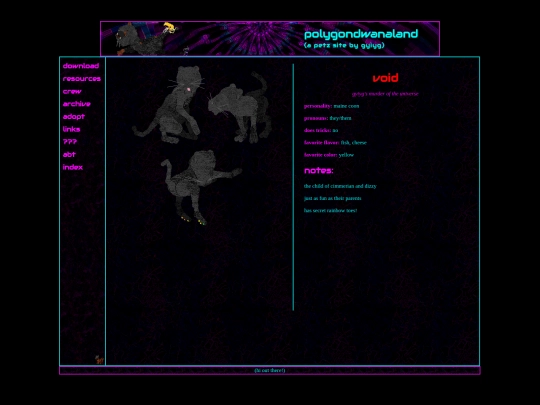540x405 pixels.
Task: Click the '(hi out there!)' footer text
Action: coord(270,370)
